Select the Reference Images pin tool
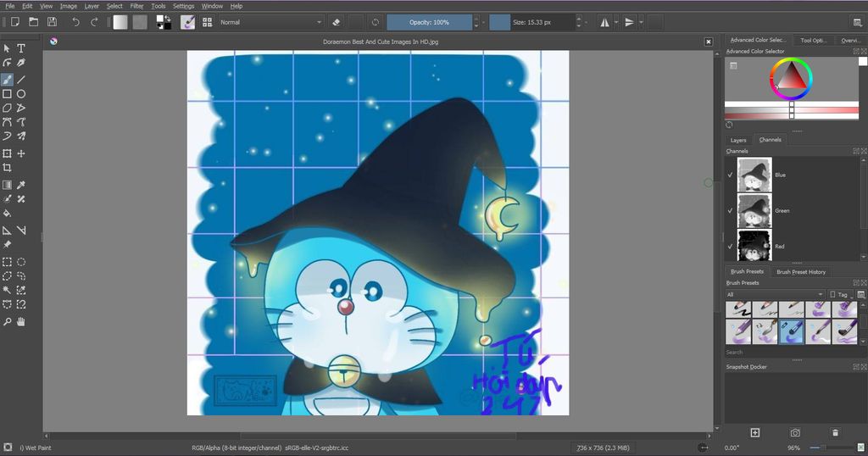This screenshot has width=868, height=456. pos(7,245)
